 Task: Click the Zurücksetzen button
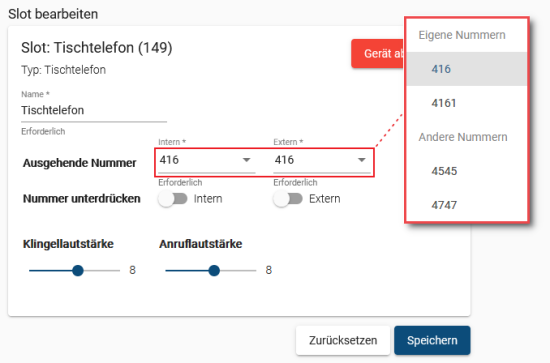[x=343, y=340]
